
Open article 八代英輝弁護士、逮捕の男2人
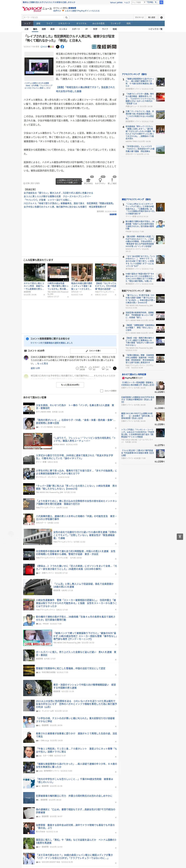(76, 518)
